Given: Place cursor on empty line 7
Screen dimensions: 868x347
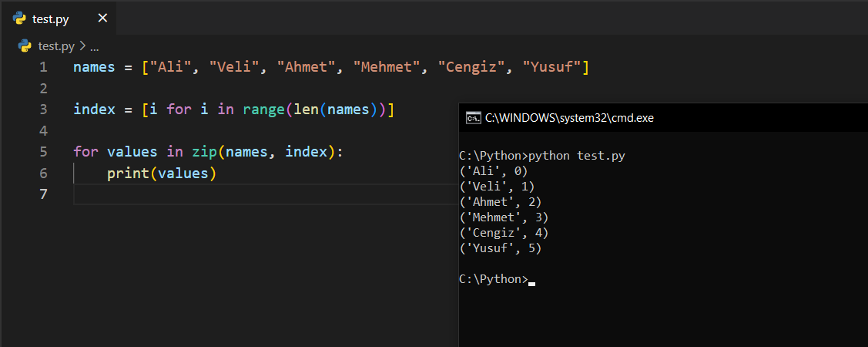Looking at the screenshot, I should coord(231,194).
